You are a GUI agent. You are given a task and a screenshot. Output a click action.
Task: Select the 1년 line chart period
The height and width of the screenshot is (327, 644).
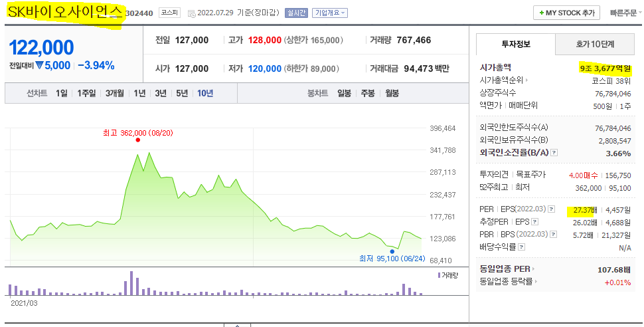click(x=139, y=93)
